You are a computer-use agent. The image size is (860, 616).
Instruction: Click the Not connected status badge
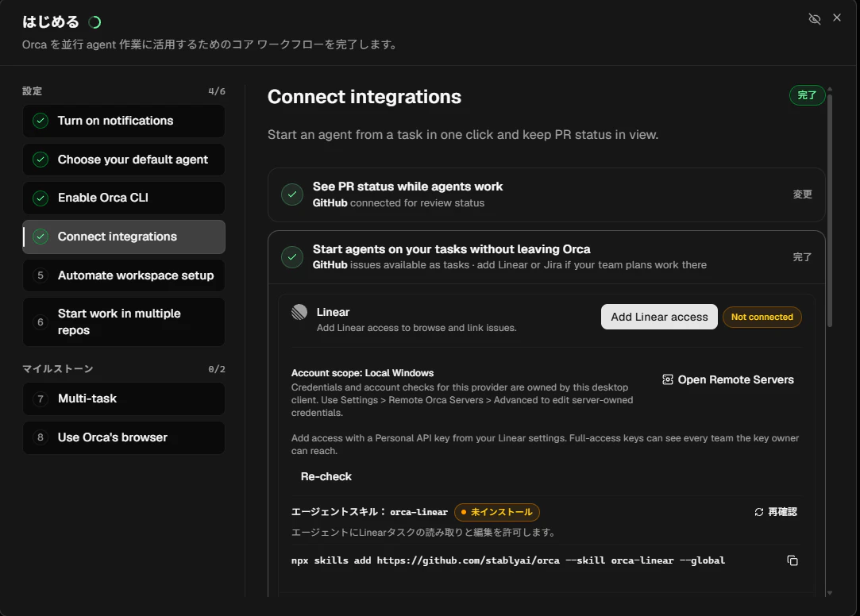click(x=762, y=317)
